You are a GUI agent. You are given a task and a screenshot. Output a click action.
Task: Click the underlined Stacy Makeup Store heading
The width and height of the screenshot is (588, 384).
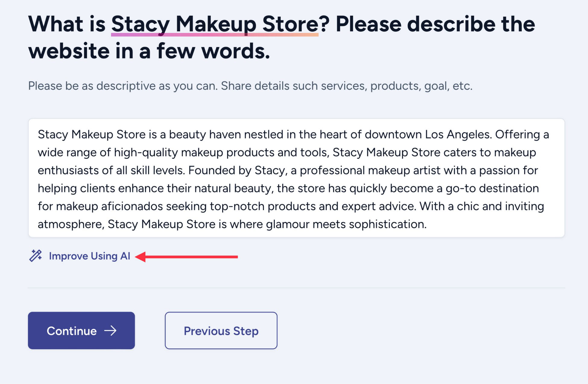pyautogui.click(x=215, y=24)
